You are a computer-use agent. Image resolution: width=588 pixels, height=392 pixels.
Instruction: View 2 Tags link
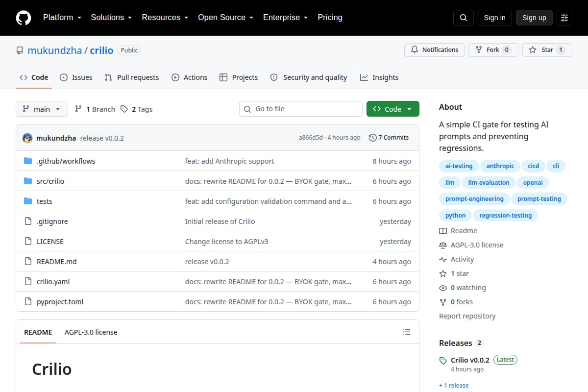coord(137,109)
